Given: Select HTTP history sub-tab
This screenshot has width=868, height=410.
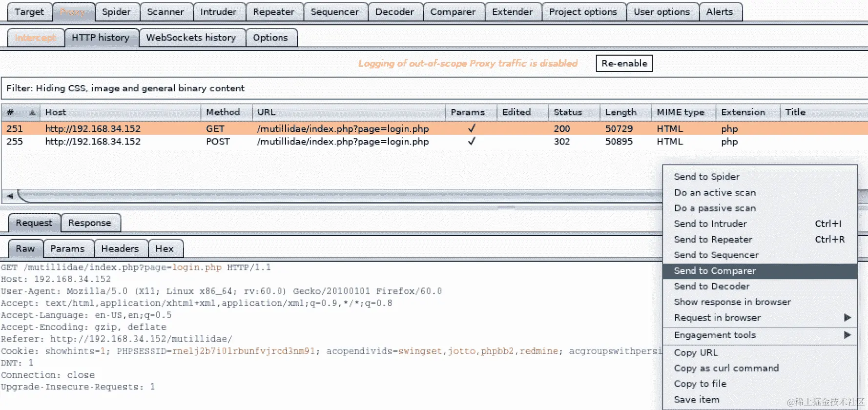Looking at the screenshot, I should [x=101, y=38].
